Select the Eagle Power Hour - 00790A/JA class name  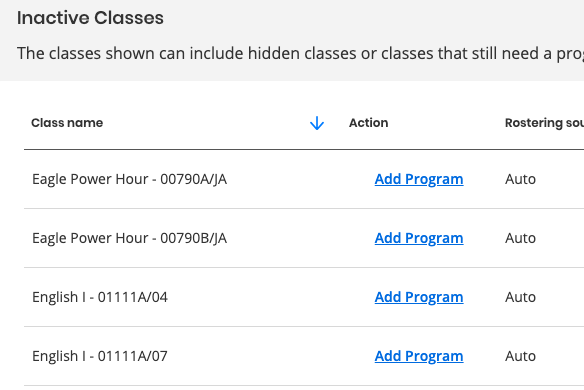click(x=129, y=179)
